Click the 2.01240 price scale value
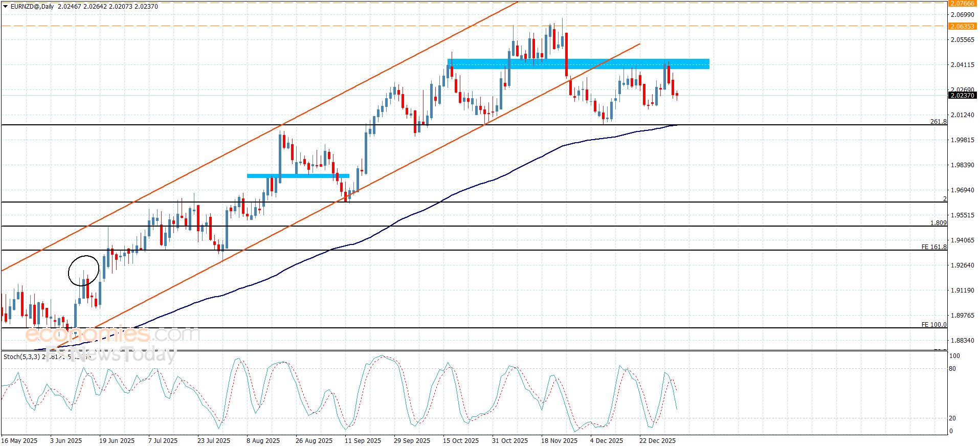The height and width of the screenshot is (447, 980). pos(962,115)
